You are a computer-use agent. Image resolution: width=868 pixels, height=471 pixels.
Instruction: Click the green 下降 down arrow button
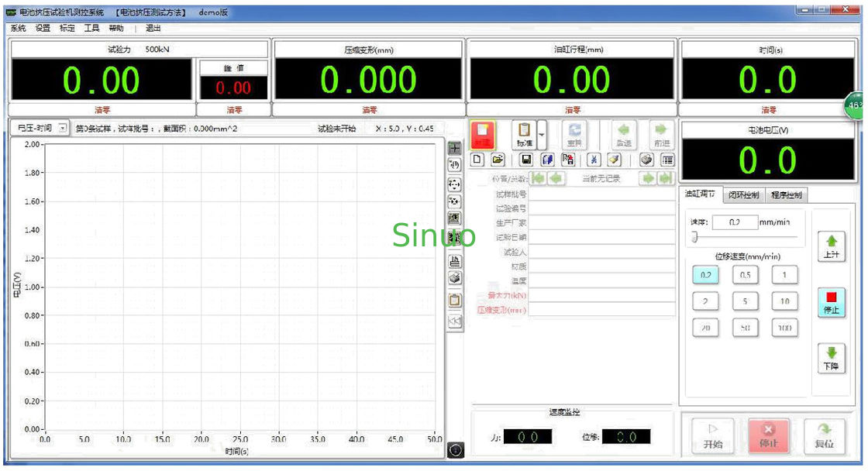(x=830, y=359)
